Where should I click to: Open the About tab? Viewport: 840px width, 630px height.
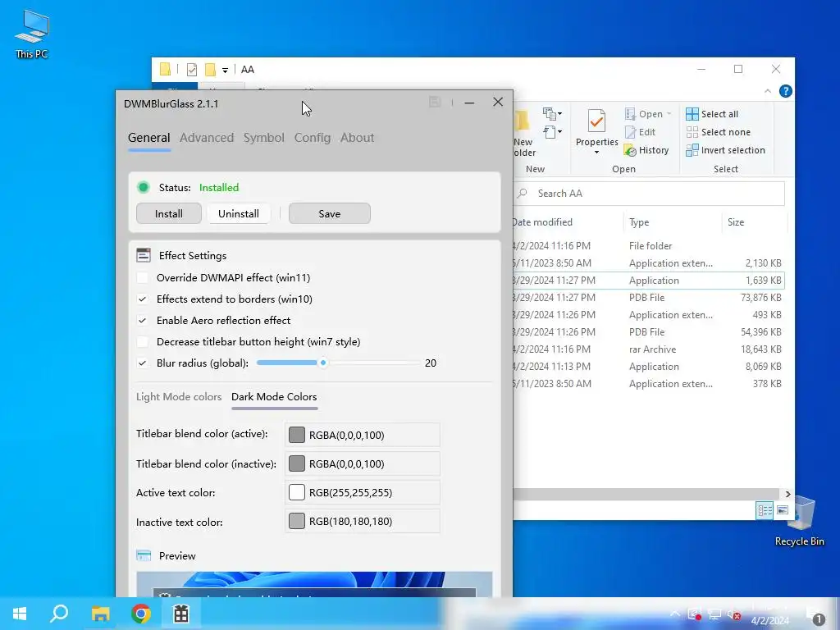click(358, 138)
